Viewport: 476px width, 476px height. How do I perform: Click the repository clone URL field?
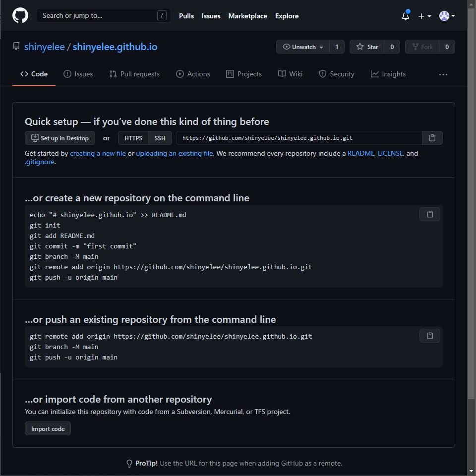tap(299, 138)
